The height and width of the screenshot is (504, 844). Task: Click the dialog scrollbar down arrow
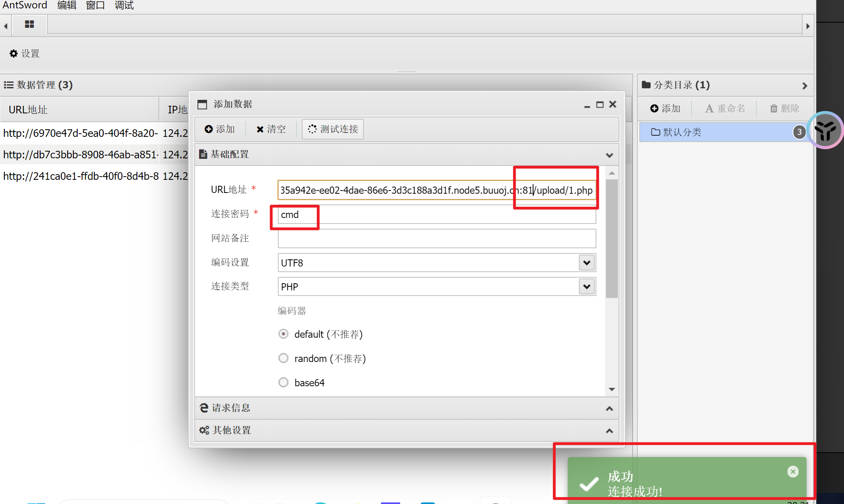pos(612,389)
